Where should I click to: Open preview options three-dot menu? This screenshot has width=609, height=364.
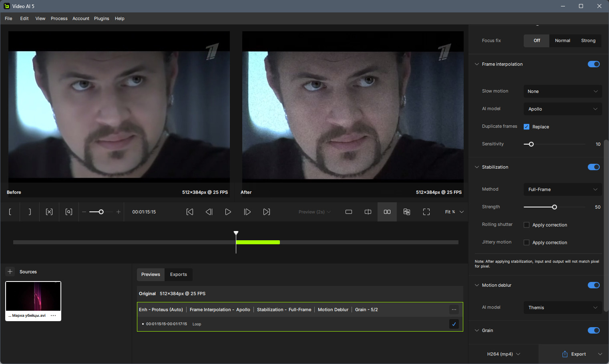(x=454, y=310)
